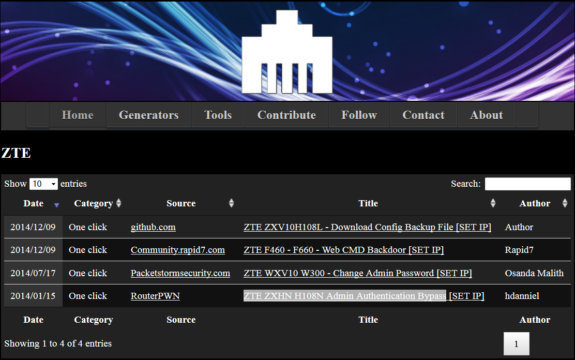Click the footer Source column label
The image size is (575, 360).
(181, 320)
